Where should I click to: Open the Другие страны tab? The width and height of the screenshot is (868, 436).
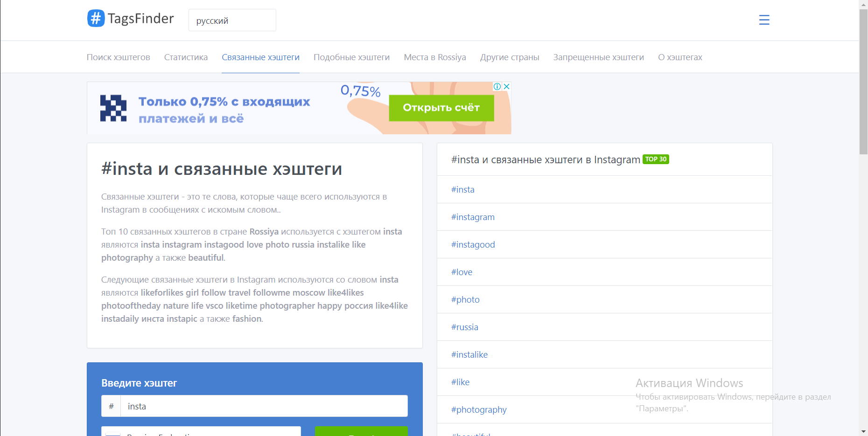point(510,57)
